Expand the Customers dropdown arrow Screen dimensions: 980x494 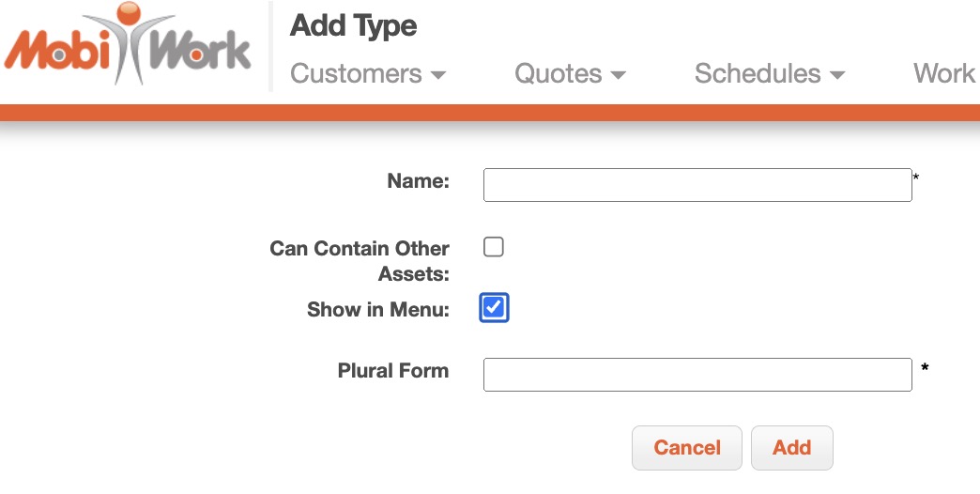[x=437, y=75]
